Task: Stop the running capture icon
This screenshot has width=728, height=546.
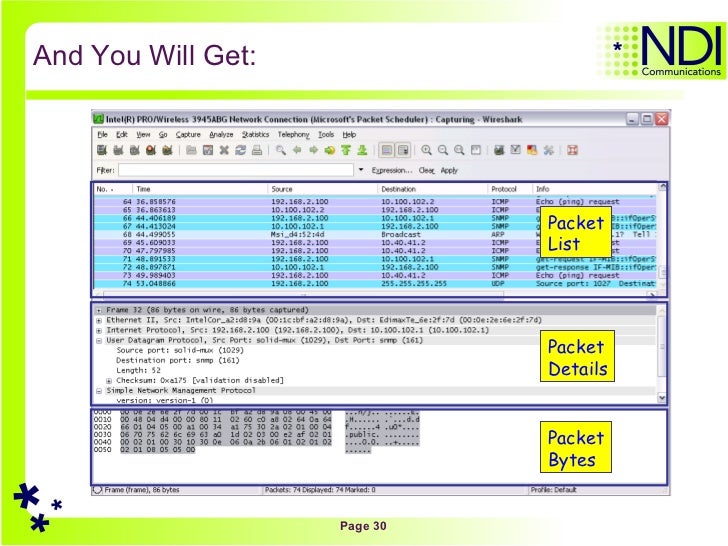Action: tap(151, 150)
